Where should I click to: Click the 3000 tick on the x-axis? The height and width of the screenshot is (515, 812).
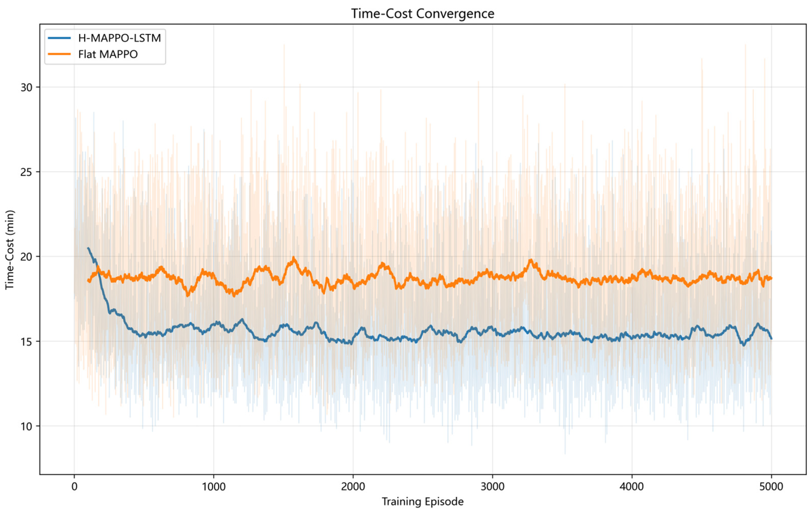click(492, 487)
